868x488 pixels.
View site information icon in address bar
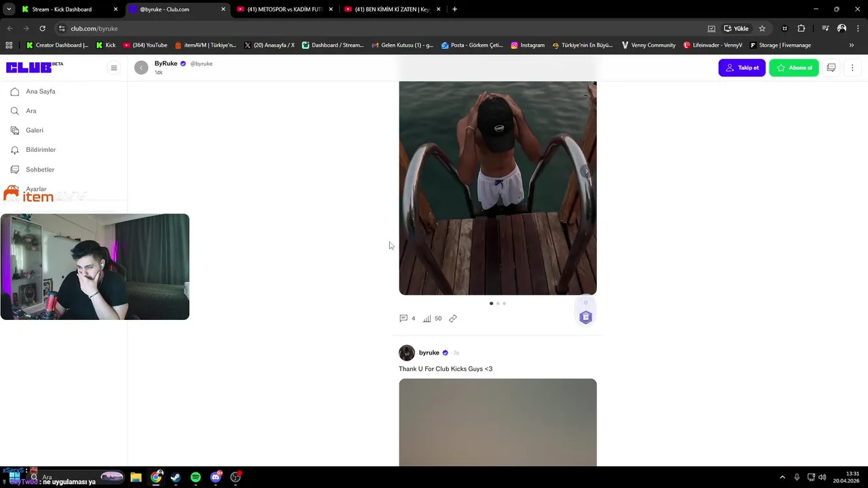coord(62,28)
